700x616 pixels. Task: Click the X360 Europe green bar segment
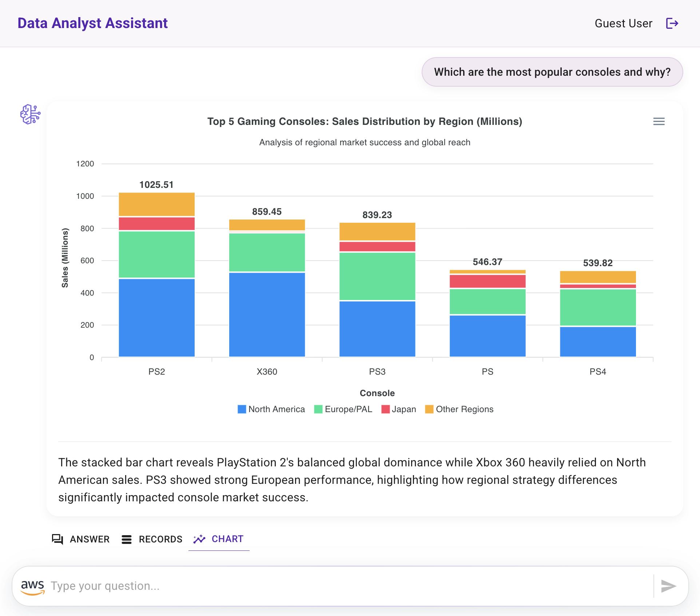point(267,252)
